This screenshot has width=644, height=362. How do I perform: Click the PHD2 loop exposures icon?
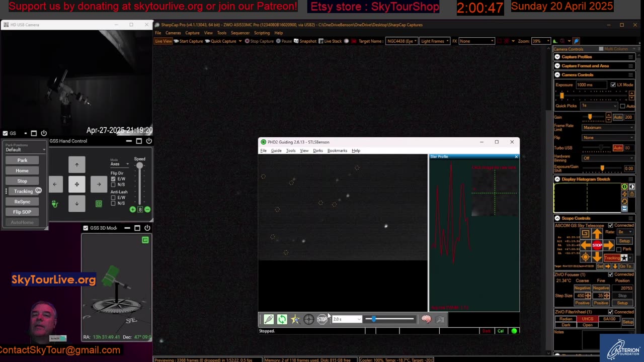pos(282,319)
